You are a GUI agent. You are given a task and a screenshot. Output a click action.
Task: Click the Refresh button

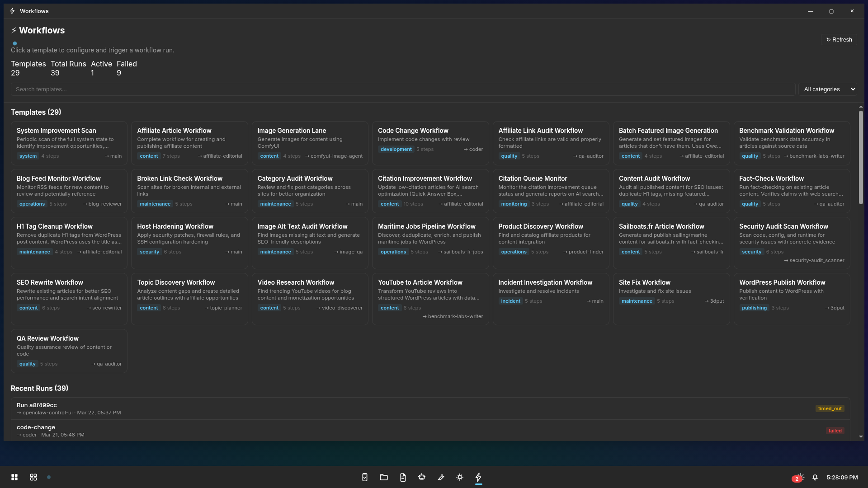pyautogui.click(x=839, y=40)
